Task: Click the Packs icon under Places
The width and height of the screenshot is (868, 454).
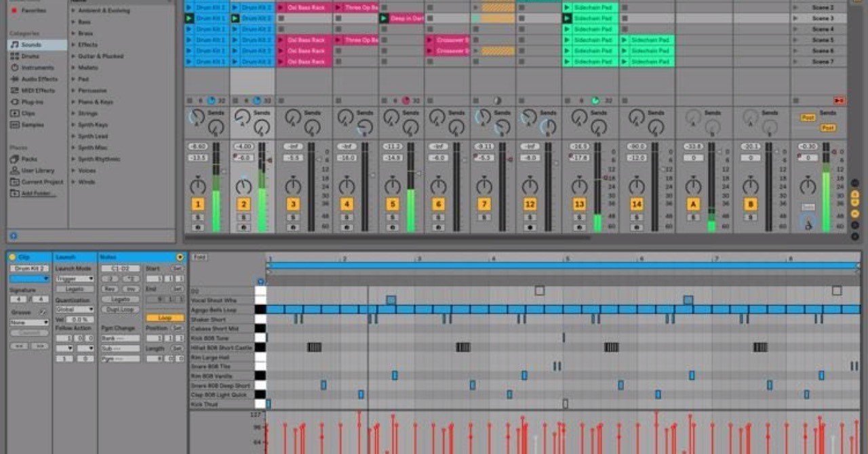Action: coord(15,157)
